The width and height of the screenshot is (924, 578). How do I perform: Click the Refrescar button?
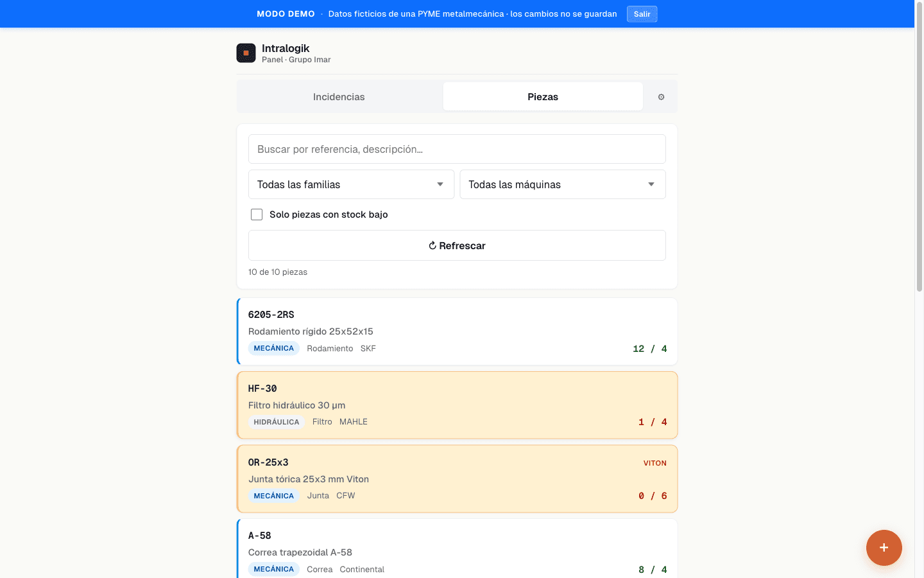click(457, 245)
